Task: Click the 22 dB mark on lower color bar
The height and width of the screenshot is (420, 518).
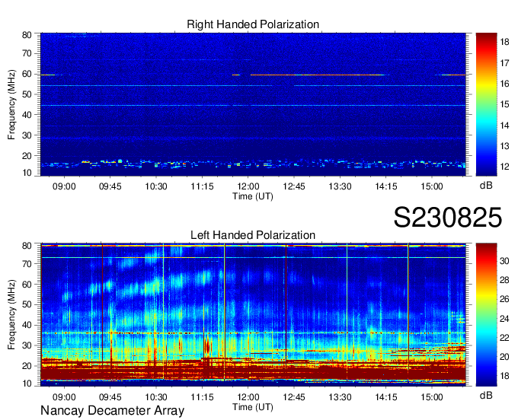Action: (504, 338)
